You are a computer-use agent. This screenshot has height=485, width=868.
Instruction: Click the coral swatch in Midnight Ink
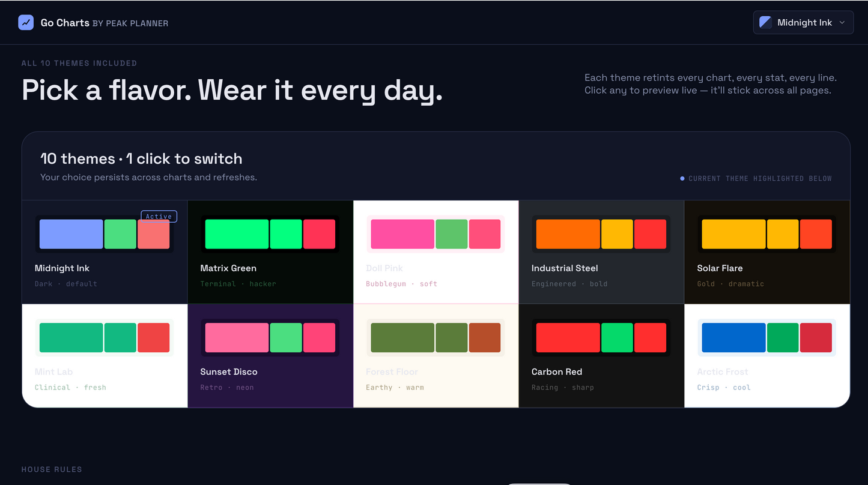pyautogui.click(x=153, y=234)
